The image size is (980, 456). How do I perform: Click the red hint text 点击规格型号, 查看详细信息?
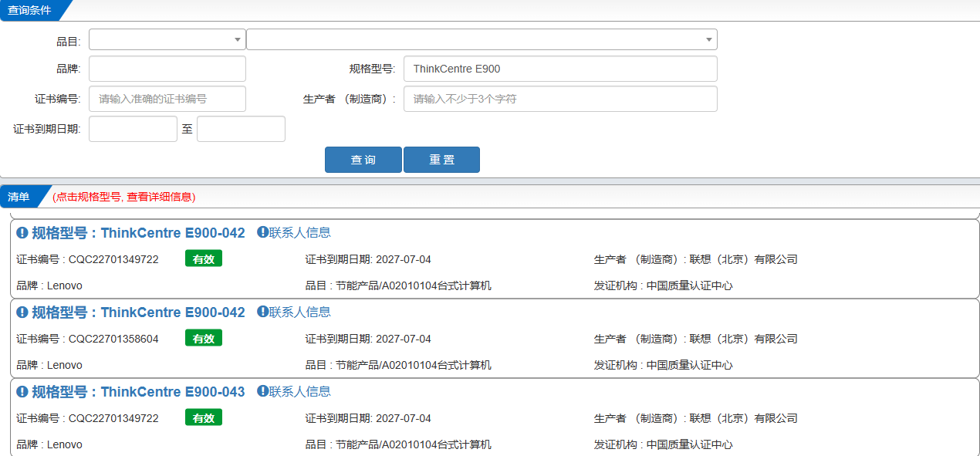124,198
